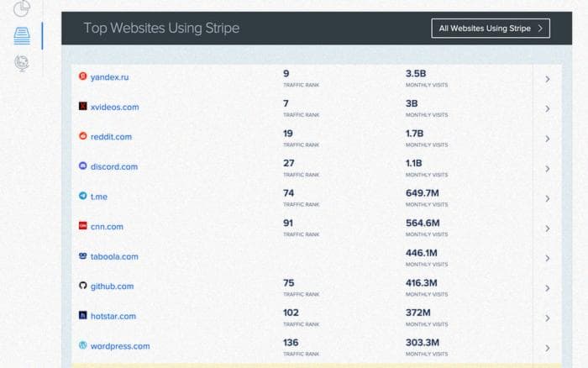Screen dimensions: 588x368
Task: Click traffic rank 27 for discord.com
Action: point(289,163)
